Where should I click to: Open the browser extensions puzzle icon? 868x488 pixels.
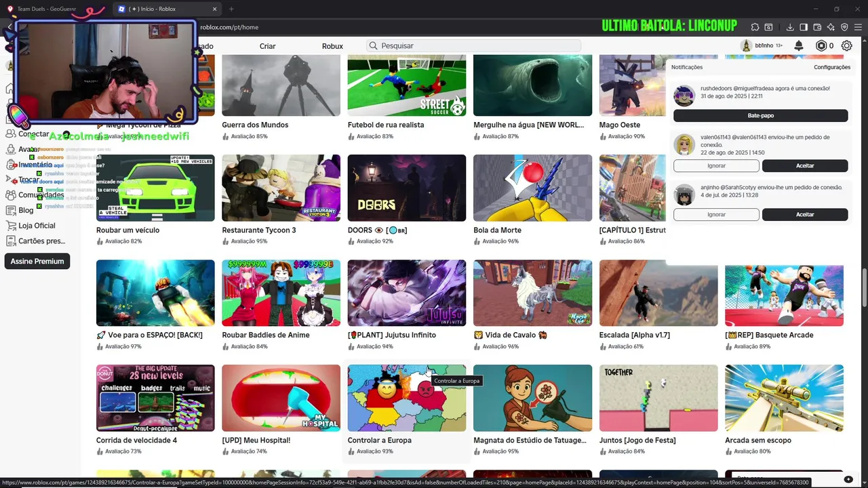click(x=755, y=27)
